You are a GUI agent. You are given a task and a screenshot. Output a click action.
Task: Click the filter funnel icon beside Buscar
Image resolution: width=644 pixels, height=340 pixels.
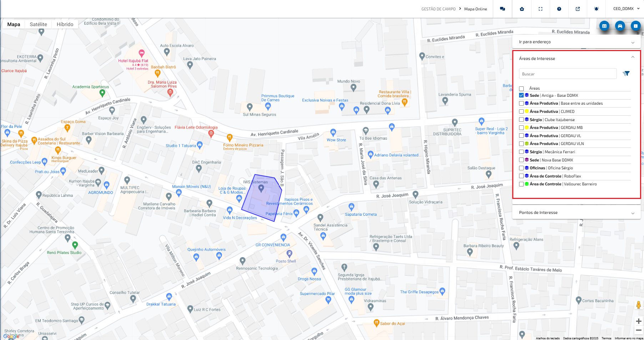(626, 74)
